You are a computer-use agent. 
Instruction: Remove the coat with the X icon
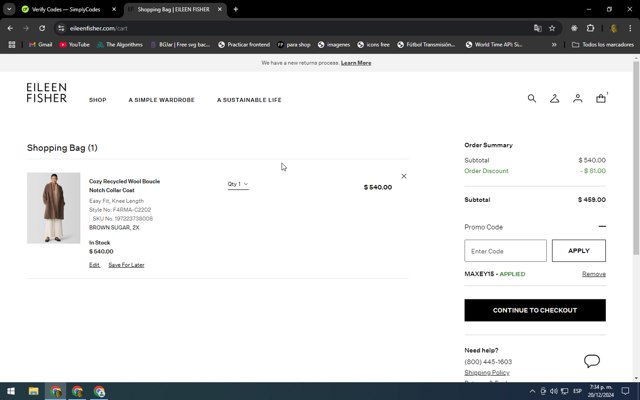(x=404, y=176)
